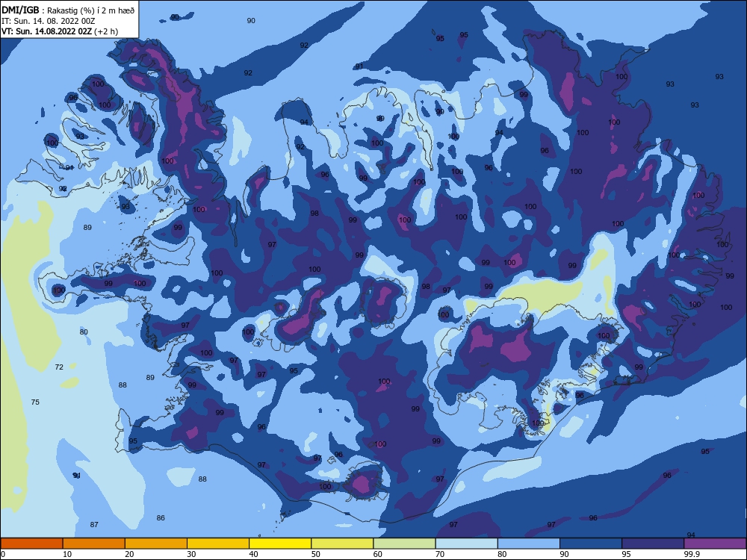The width and height of the screenshot is (747, 560).
Task: Click the bright yellow 40–50 legend swatch
Action: coord(280,544)
